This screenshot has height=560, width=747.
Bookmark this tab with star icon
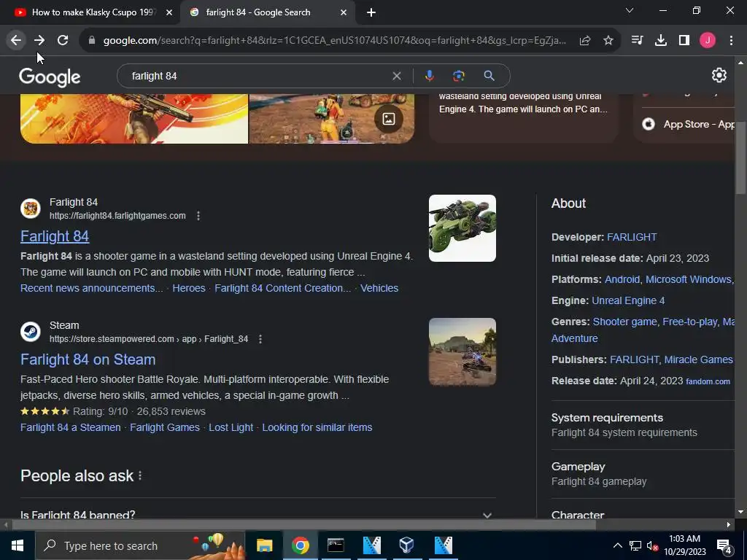pos(608,41)
